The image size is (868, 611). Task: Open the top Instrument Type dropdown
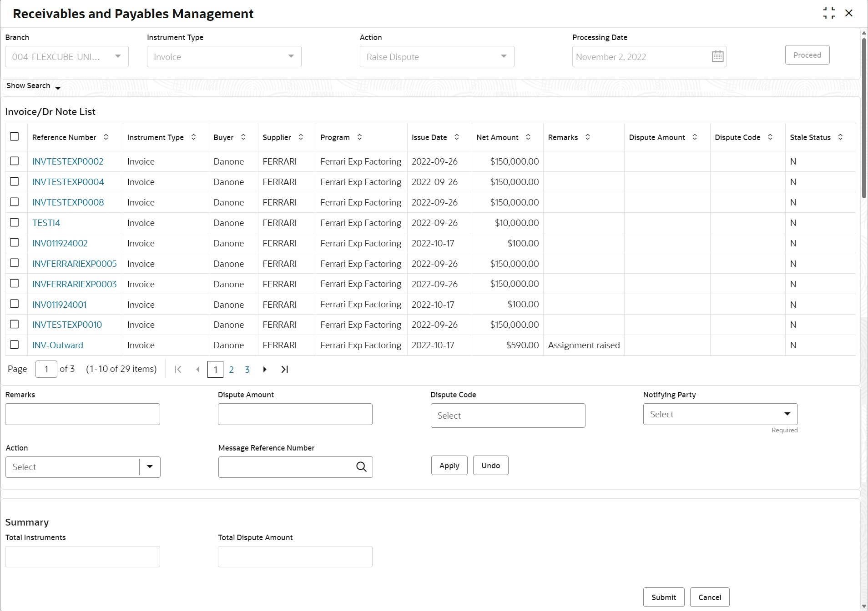pos(224,56)
